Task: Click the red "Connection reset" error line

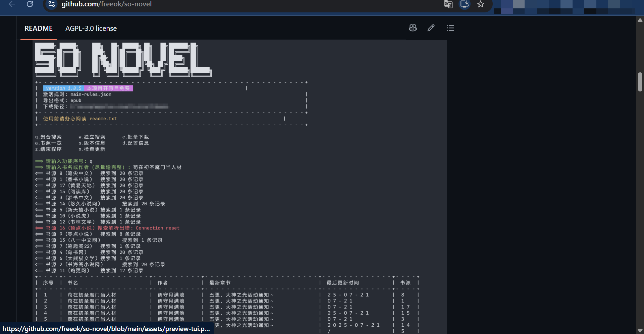Action: coord(107,228)
